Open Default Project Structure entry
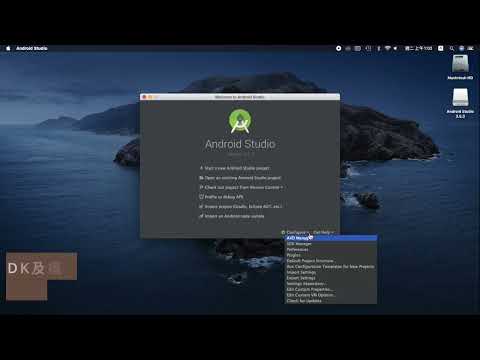480x360 pixels. tap(331, 261)
